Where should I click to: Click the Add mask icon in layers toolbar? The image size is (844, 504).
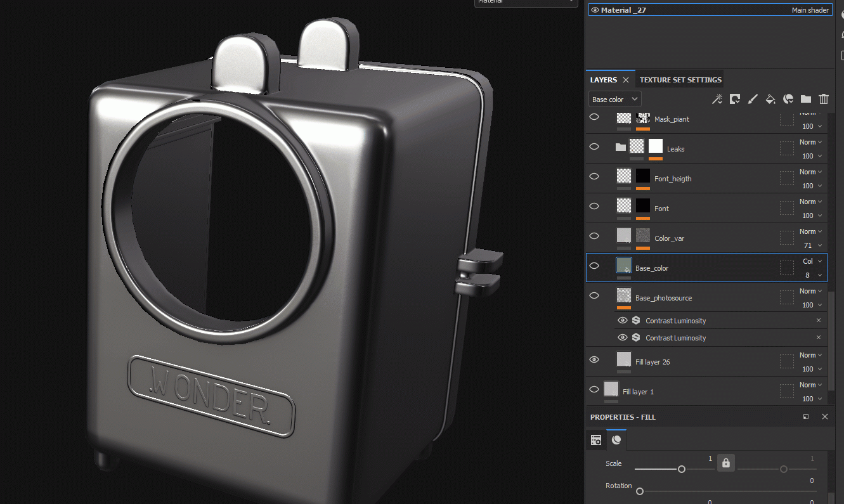pos(735,99)
